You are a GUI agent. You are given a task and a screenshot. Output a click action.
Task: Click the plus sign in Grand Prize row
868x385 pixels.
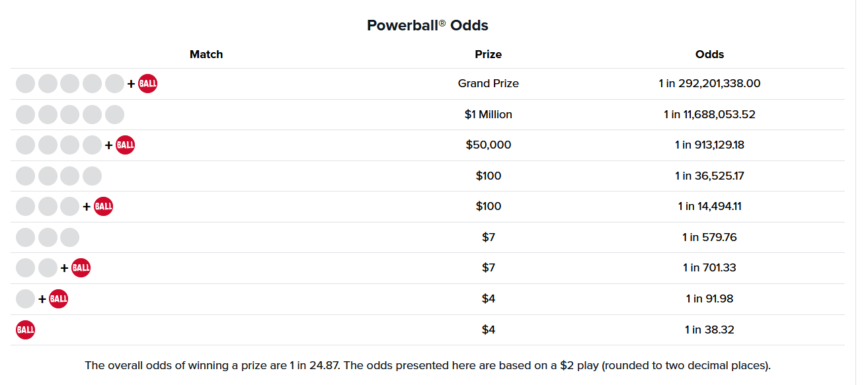click(x=131, y=84)
